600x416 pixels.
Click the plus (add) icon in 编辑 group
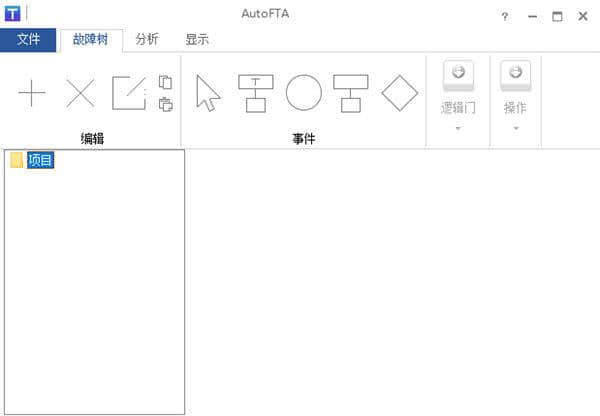32,94
